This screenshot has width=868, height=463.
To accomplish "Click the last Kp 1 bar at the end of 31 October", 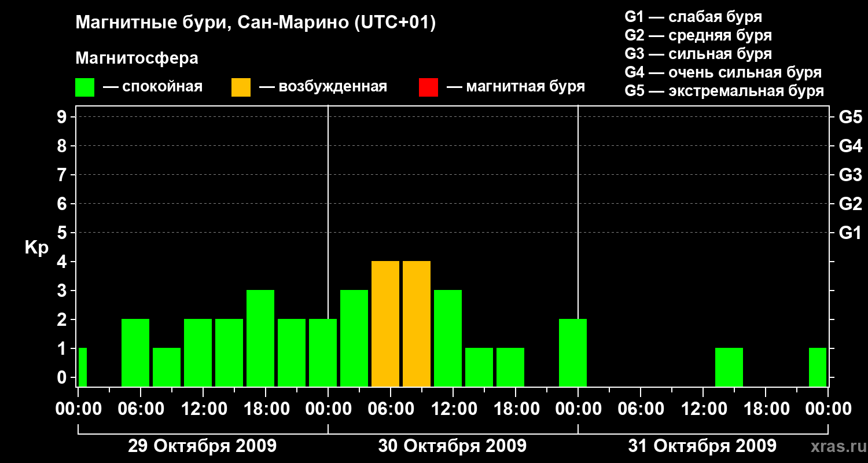I will [x=818, y=368].
